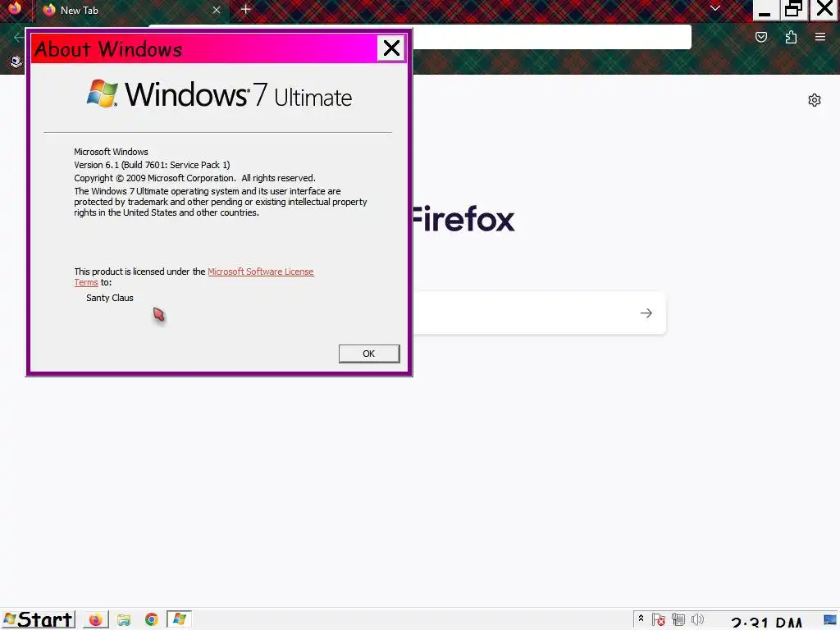840x630 pixels.
Task: Open the Microsoft Software License link
Action: (260, 272)
